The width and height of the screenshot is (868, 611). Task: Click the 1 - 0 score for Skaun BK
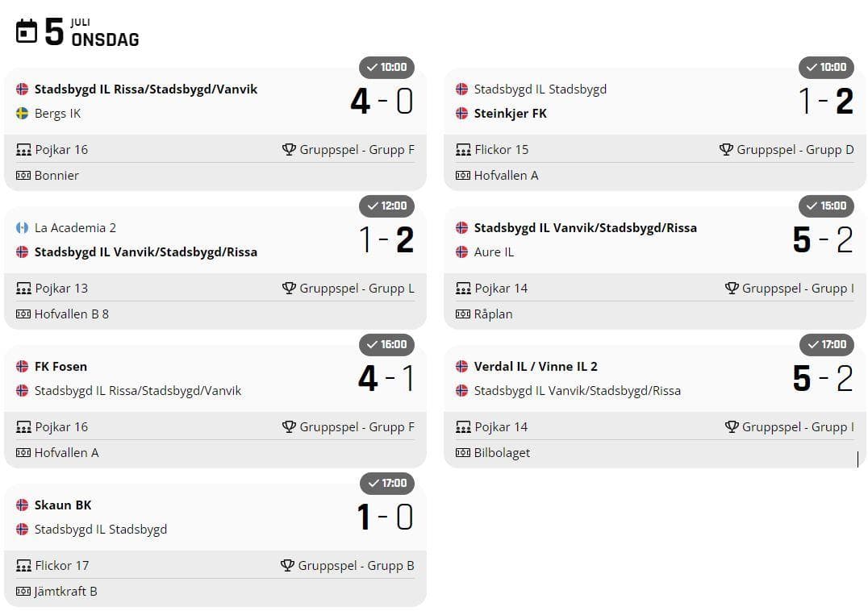tap(385, 517)
